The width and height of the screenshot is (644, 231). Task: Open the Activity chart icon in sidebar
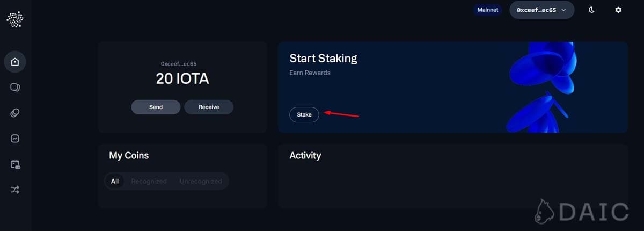[15, 139]
